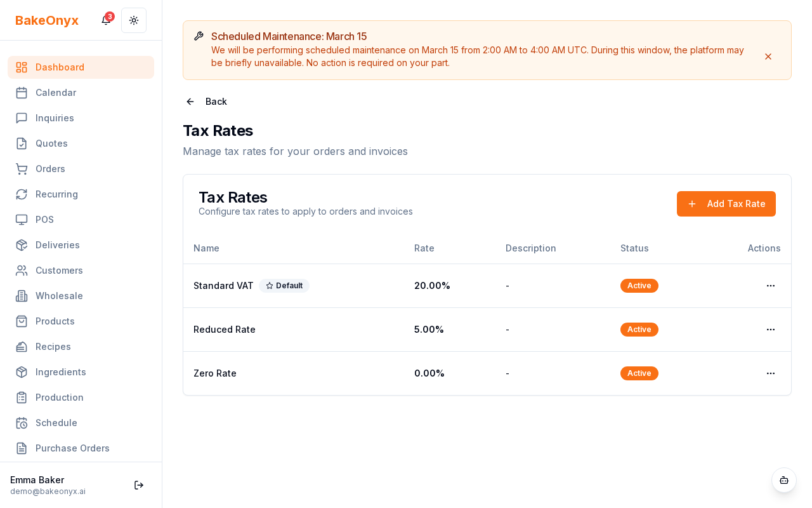Select the Ingredients sidebar icon
This screenshot has height=508, width=812.
coord(22,372)
